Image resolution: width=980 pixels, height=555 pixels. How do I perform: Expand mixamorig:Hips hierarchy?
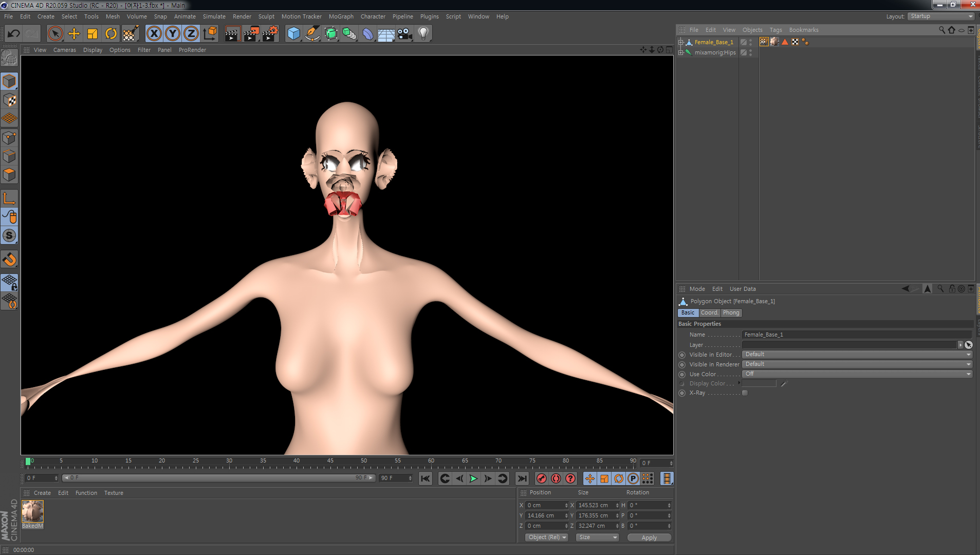pyautogui.click(x=681, y=52)
